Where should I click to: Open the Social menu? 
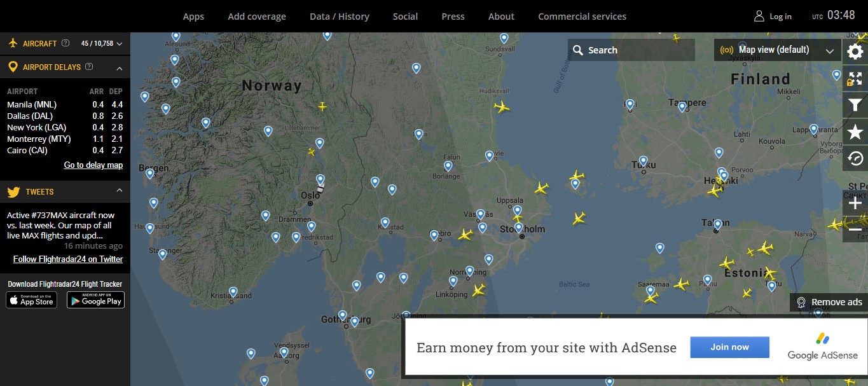(x=405, y=17)
